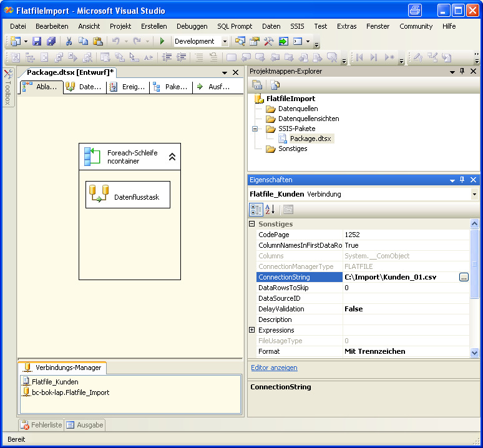Open the Ausgabe tab
Viewport: 483px width, 448px height.
[85, 425]
